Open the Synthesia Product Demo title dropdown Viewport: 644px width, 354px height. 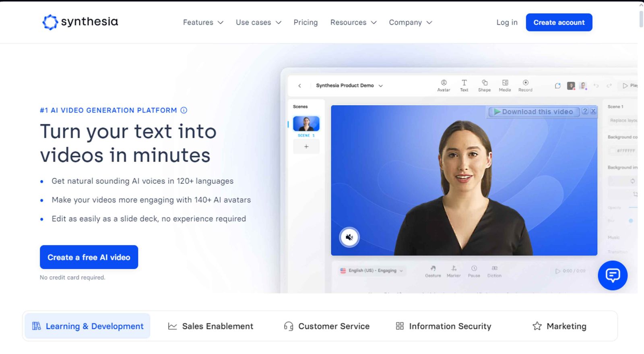click(349, 86)
